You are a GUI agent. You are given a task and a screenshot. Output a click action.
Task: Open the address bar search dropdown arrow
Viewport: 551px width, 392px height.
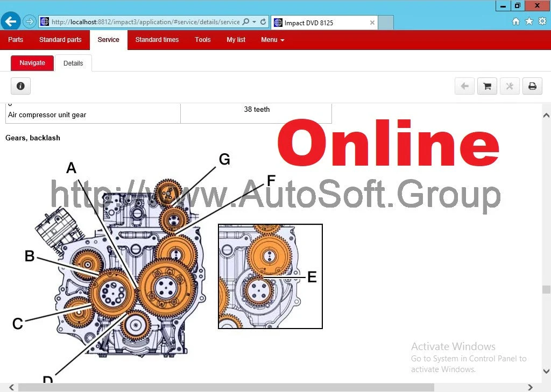(x=255, y=22)
